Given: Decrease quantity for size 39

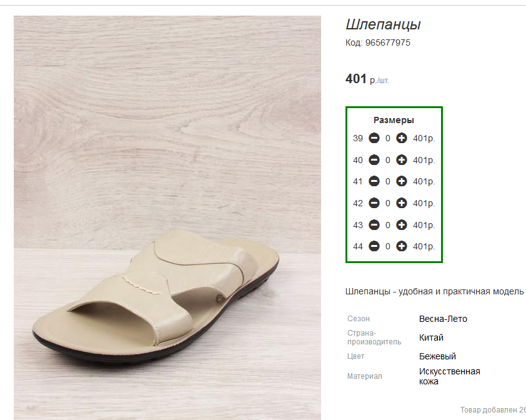Looking at the screenshot, I should (x=374, y=138).
